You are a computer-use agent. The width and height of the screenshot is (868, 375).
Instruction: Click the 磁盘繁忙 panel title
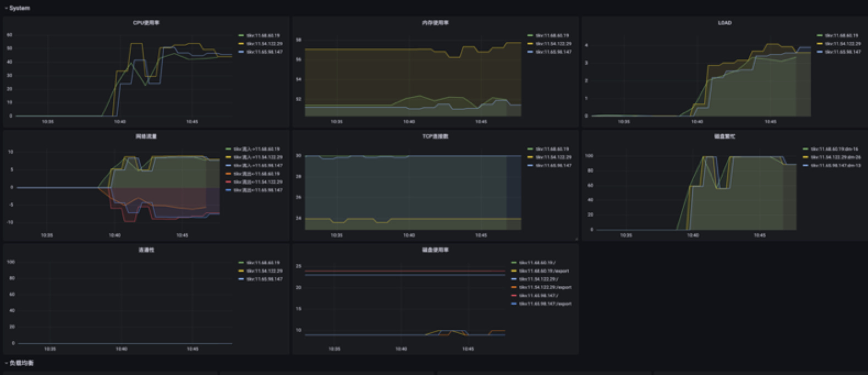click(x=724, y=136)
